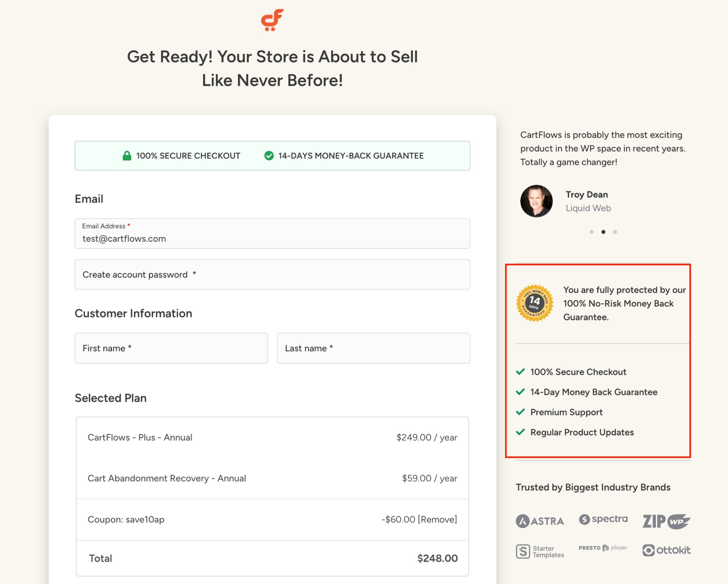Click Create account password field
The height and width of the screenshot is (584, 728).
(x=272, y=274)
